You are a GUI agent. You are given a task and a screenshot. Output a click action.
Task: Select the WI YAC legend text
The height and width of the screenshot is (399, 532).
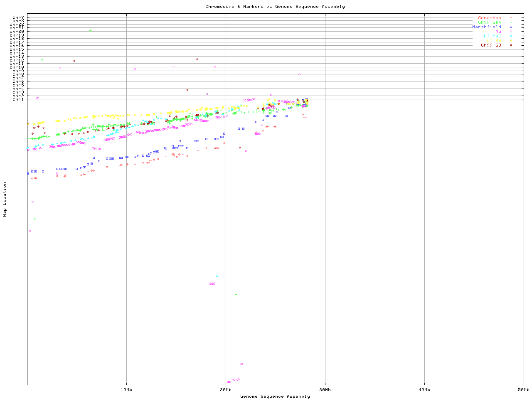click(492, 36)
